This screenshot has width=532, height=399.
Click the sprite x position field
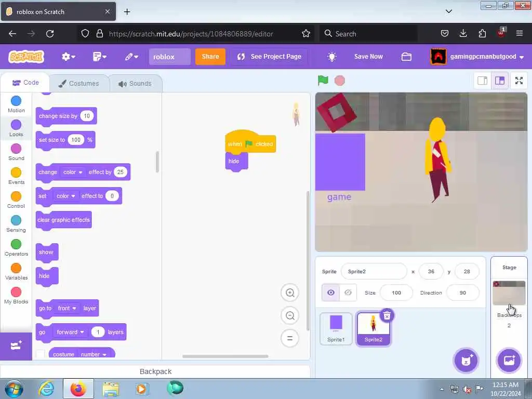431,271
